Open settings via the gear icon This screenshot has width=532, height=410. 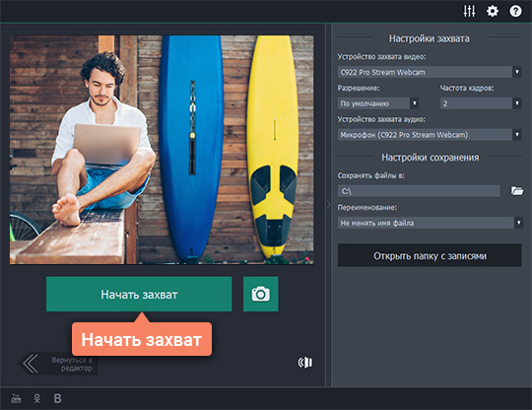click(x=493, y=11)
